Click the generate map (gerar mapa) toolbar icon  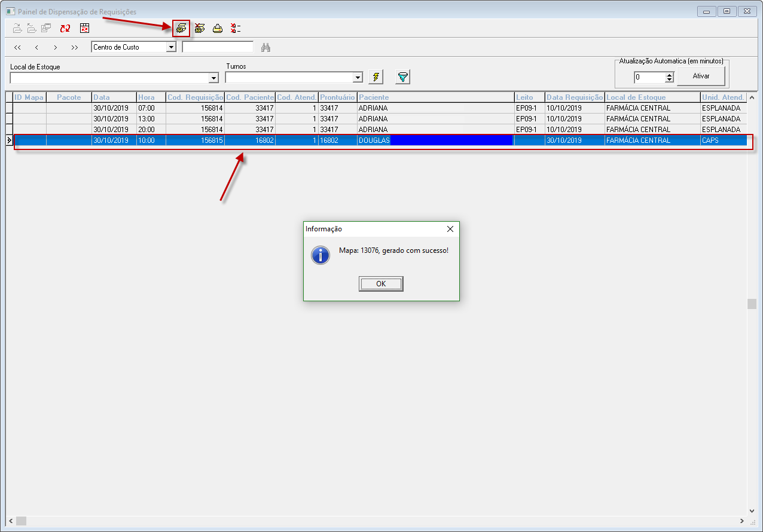click(x=181, y=28)
